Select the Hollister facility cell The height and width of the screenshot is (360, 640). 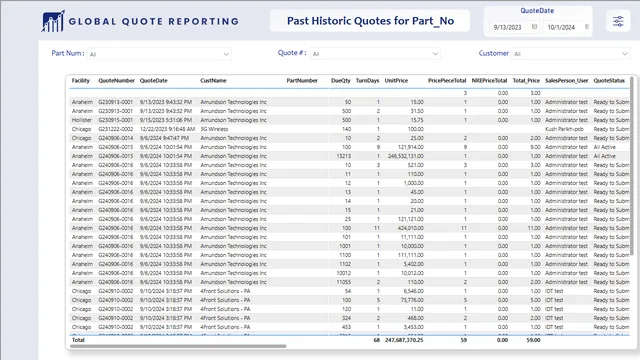coord(82,120)
